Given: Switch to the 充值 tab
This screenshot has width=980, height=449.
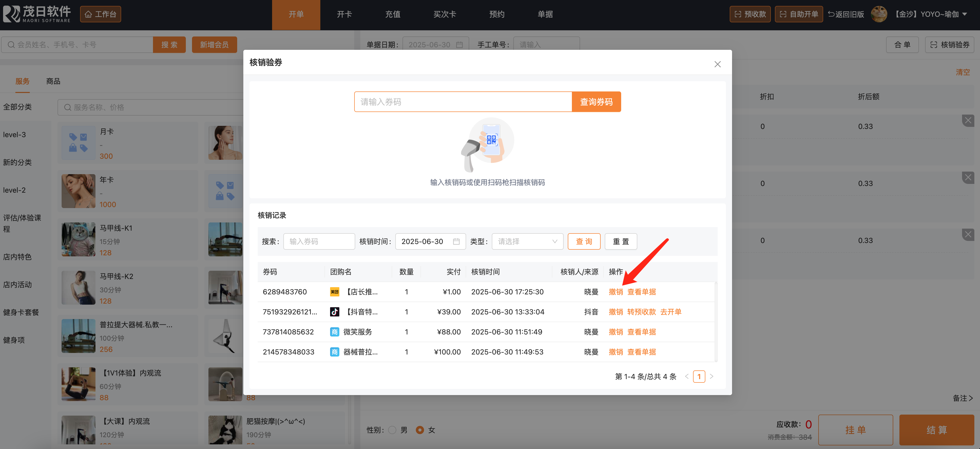Looking at the screenshot, I should pos(393,14).
